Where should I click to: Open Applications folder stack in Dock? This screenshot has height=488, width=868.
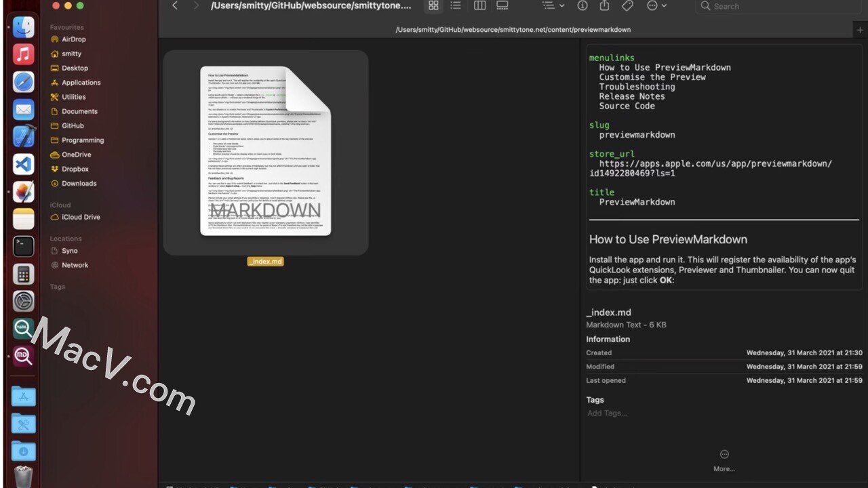click(x=24, y=396)
